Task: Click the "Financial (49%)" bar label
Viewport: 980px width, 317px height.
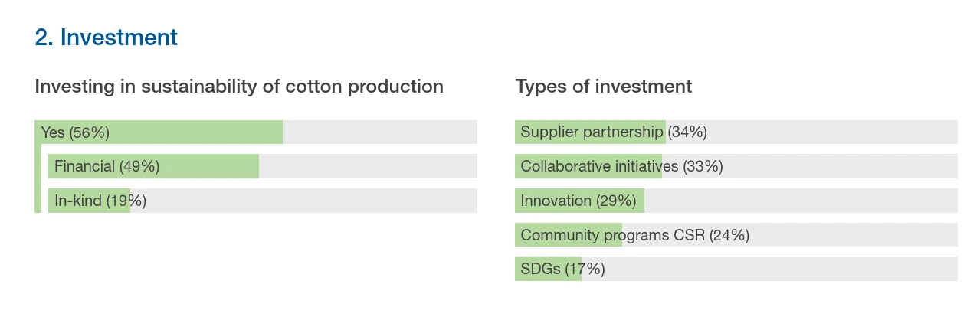Action: [107, 166]
